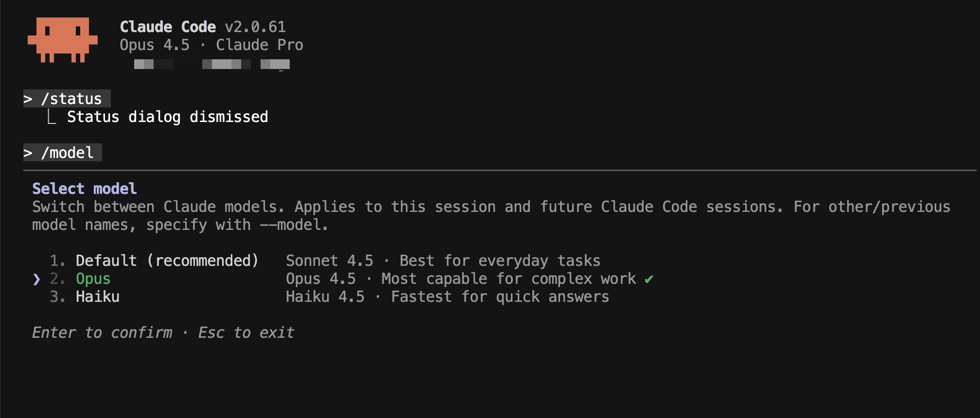Click the Haiku 4.5 fastest answers description
This screenshot has height=418, width=980.
point(447,297)
